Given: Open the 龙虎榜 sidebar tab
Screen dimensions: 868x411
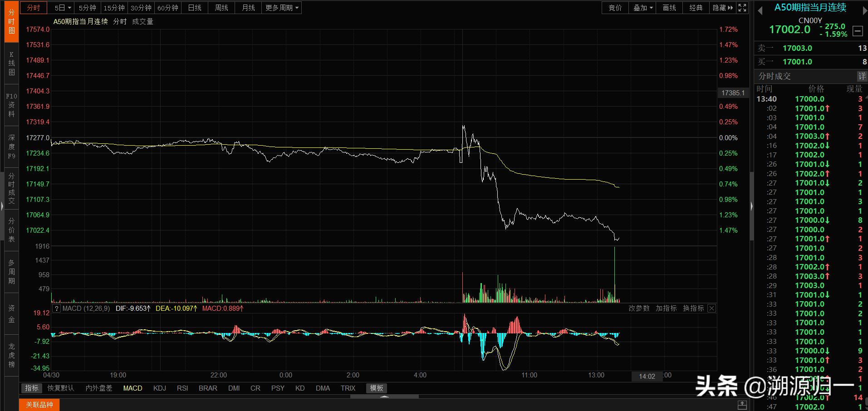Looking at the screenshot, I should 11,355.
